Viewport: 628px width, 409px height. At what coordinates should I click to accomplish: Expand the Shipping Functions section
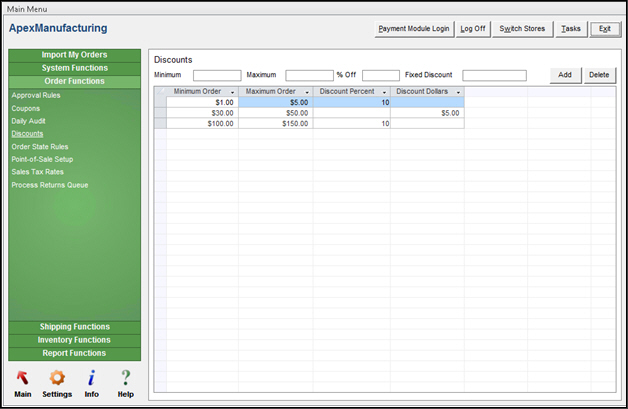[x=75, y=327]
